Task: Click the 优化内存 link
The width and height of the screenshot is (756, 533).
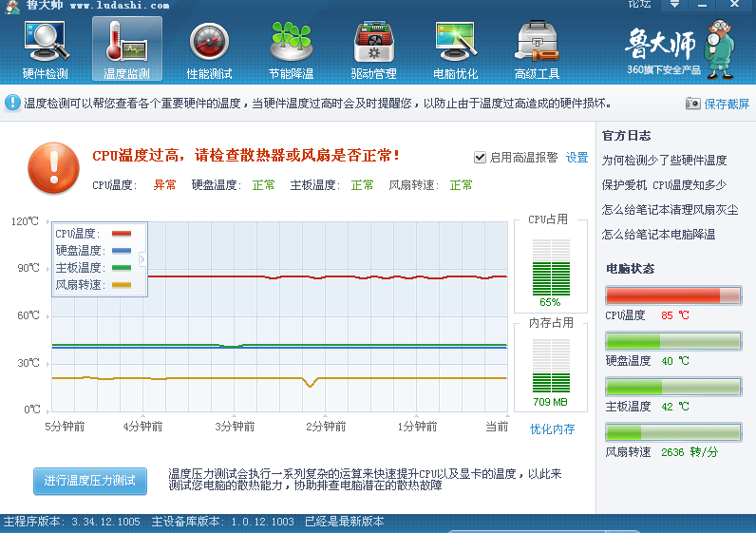Action: 552,429
